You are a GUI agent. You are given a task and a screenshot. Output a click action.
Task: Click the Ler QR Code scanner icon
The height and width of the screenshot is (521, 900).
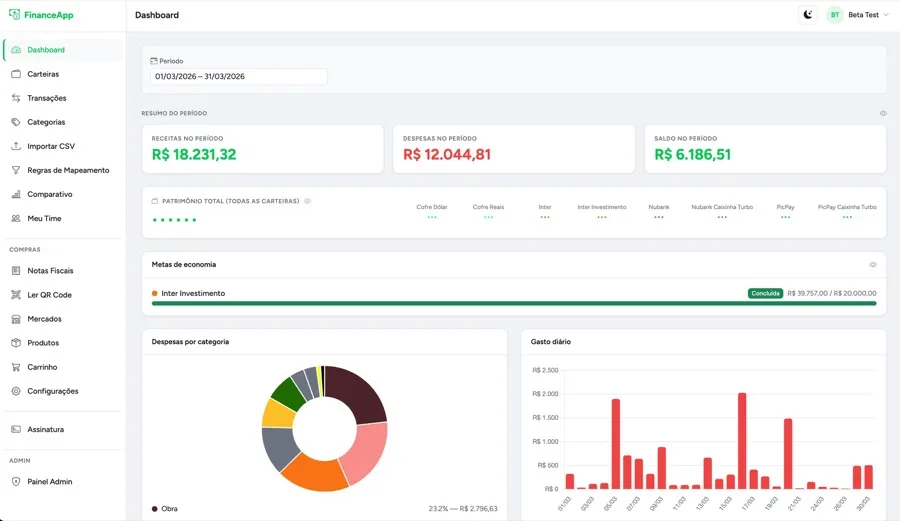click(16, 295)
